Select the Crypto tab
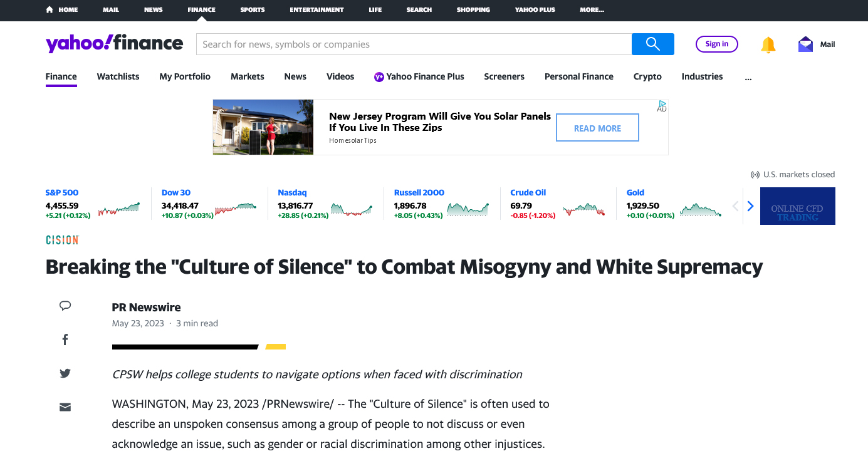 [x=647, y=76]
